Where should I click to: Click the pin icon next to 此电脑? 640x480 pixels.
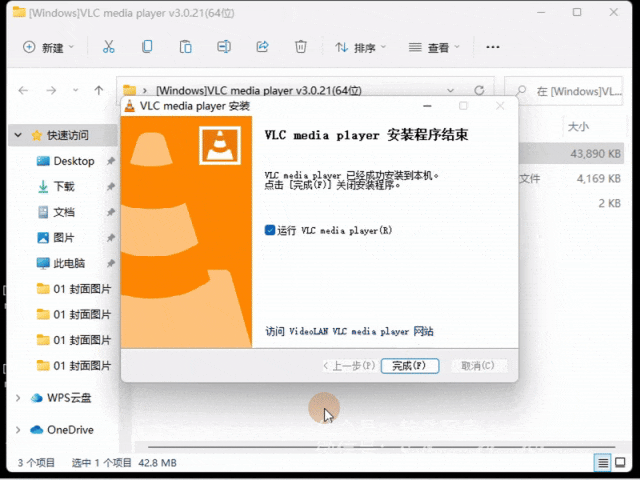point(111,263)
